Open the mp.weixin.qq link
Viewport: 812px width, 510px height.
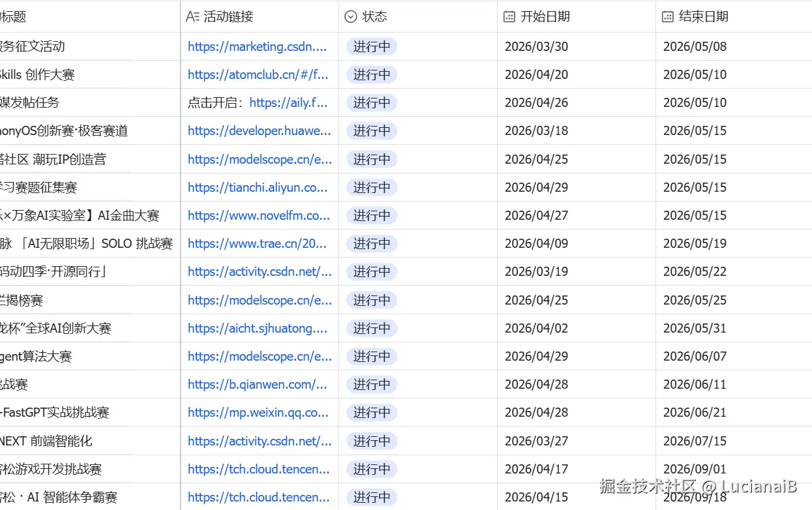point(258,412)
